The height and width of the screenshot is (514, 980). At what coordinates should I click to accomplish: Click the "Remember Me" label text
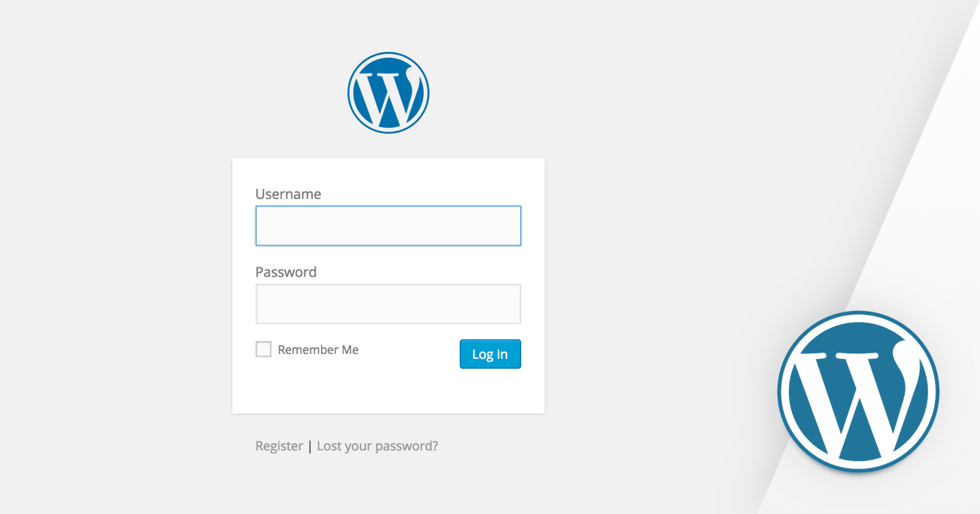pyautogui.click(x=318, y=349)
